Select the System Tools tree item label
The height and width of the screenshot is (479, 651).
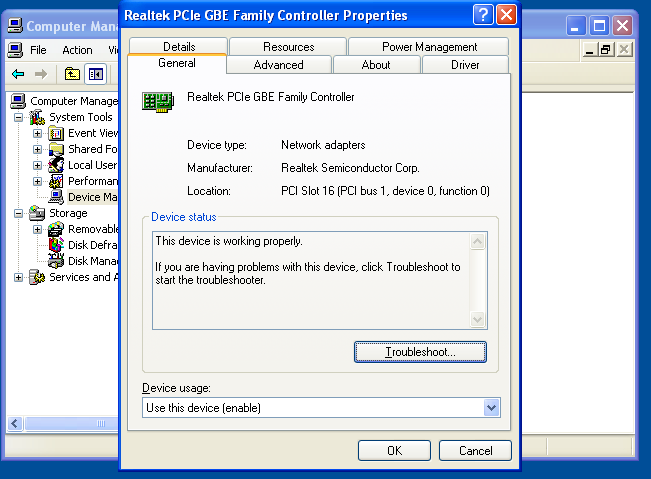81,117
